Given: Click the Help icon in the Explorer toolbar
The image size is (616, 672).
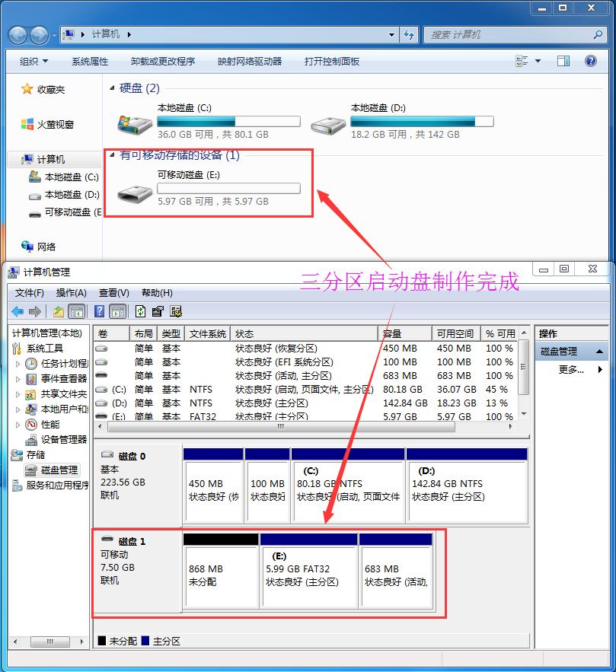Looking at the screenshot, I should click(590, 60).
